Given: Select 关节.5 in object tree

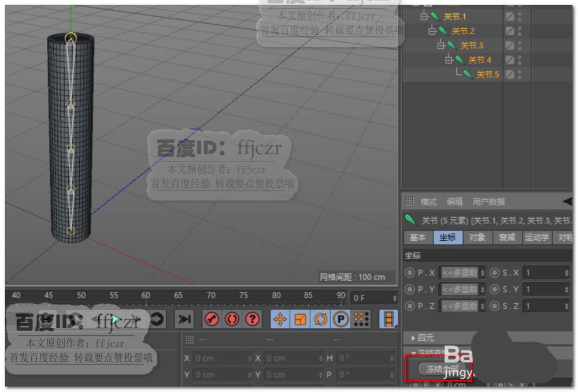Looking at the screenshot, I should pos(487,74).
